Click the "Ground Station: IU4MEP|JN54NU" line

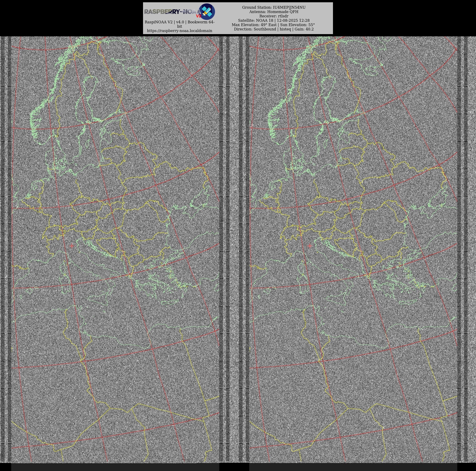274,7
